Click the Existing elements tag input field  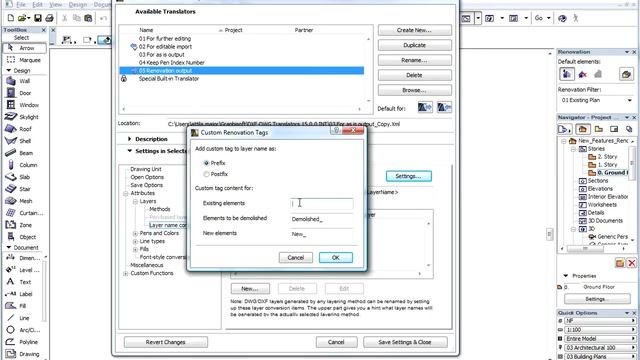[x=322, y=203]
